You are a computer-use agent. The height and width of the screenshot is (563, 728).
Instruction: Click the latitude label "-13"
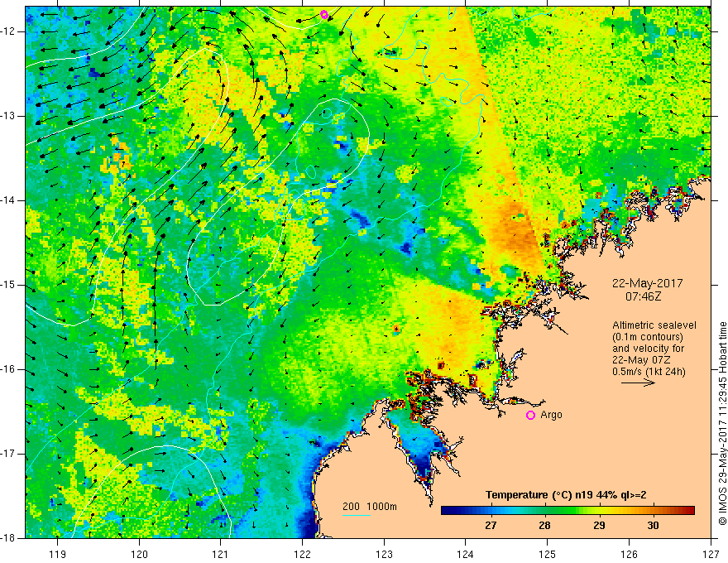point(9,116)
